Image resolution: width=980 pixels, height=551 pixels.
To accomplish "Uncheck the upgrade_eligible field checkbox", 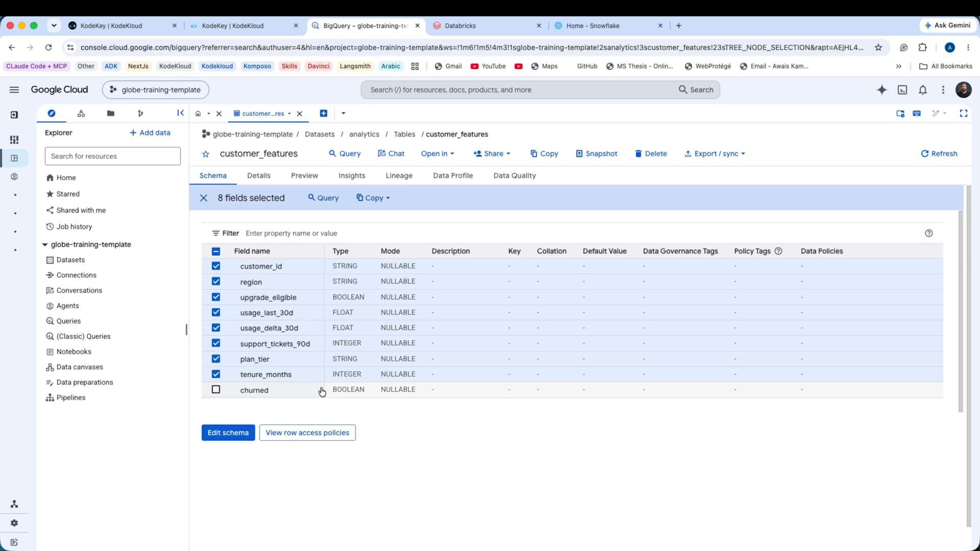I will tap(216, 297).
